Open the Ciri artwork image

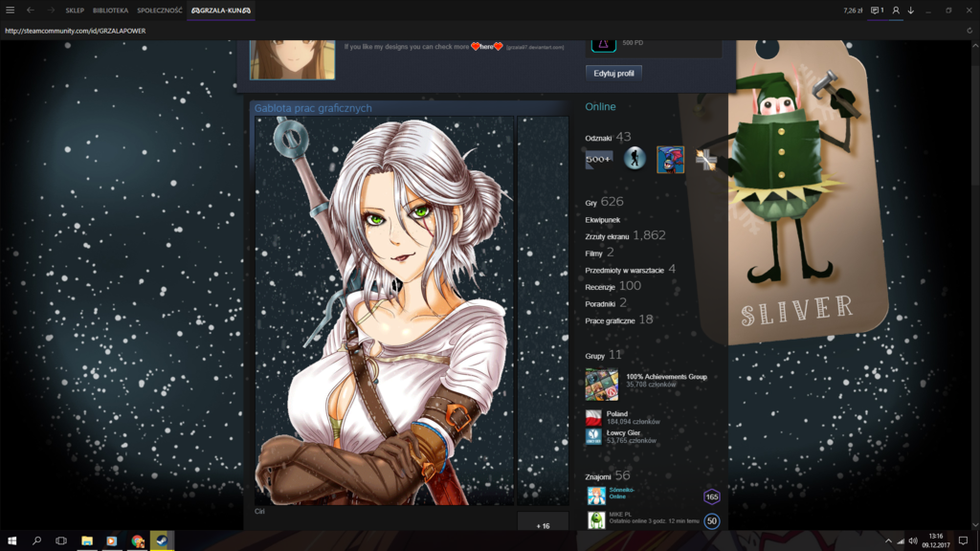tap(384, 311)
